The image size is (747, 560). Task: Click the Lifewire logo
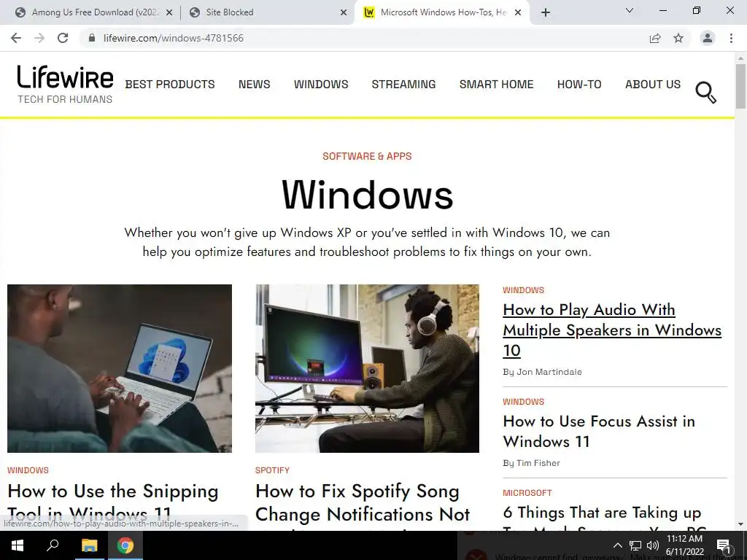(65, 85)
